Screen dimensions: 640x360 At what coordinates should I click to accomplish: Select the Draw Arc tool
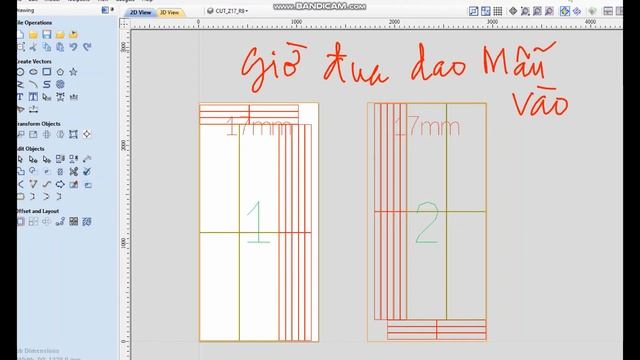33,84
